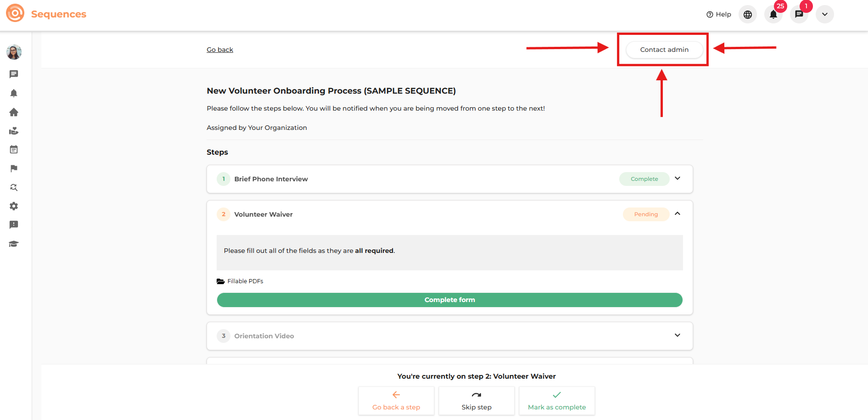868x420 pixels.
Task: Click the Contact admin button
Action: click(x=664, y=50)
